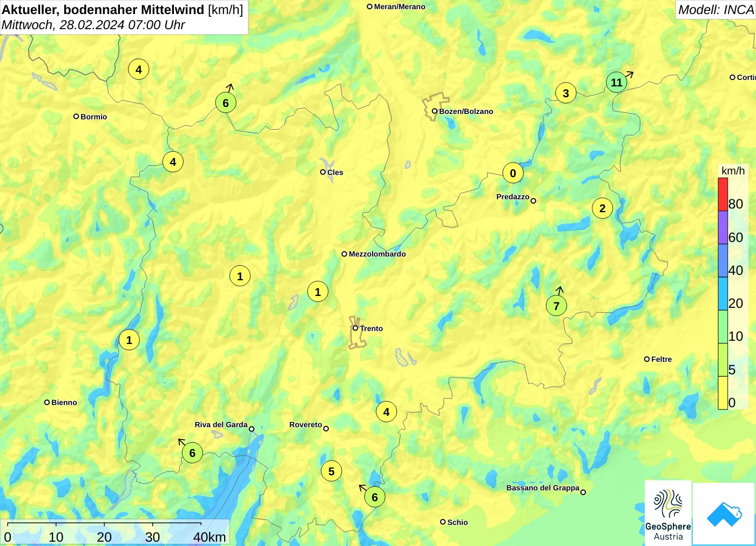Select the station circle showing 0 near Predazzo

click(x=513, y=173)
